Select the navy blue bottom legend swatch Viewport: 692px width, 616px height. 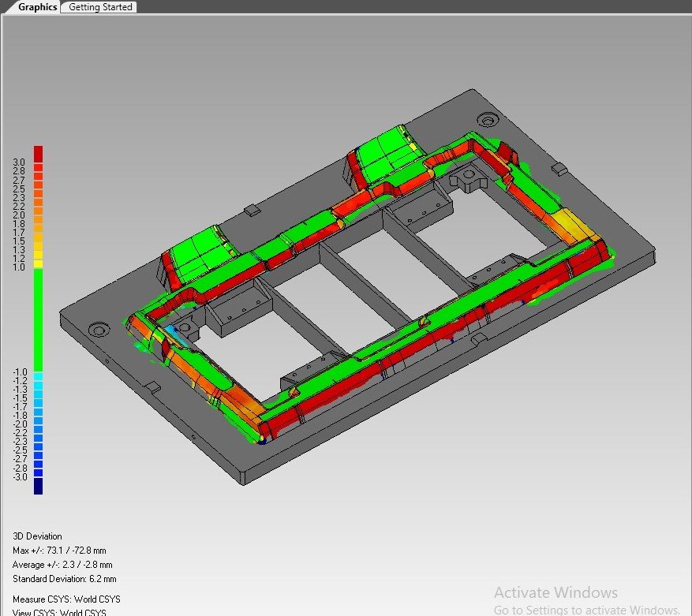click(x=39, y=486)
